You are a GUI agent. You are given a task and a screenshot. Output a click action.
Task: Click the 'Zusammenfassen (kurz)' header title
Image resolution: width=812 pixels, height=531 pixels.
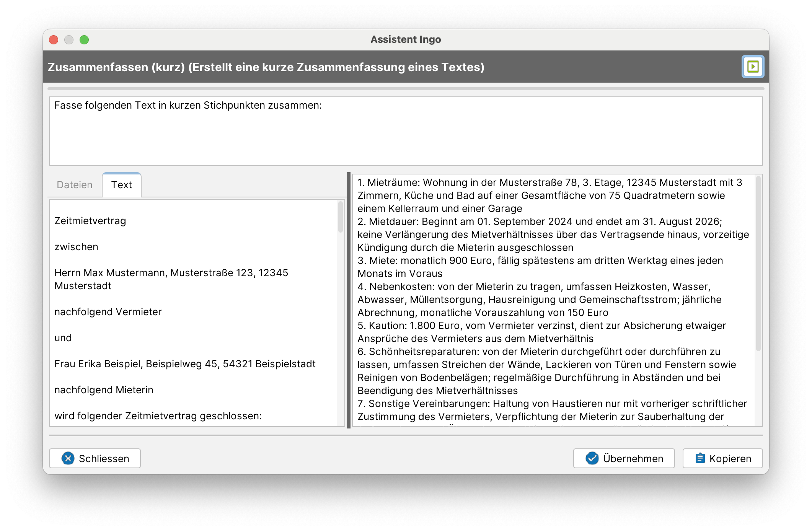266,67
